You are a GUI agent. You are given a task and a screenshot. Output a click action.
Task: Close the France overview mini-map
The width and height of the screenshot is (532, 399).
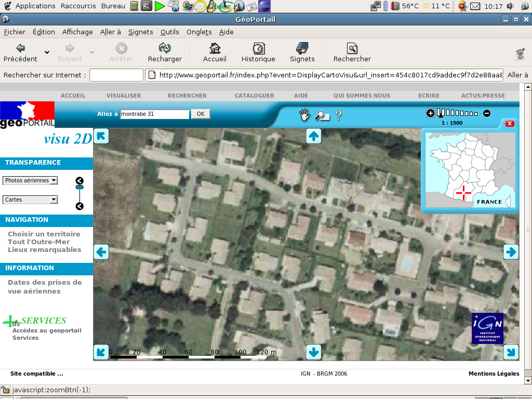pyautogui.click(x=510, y=124)
